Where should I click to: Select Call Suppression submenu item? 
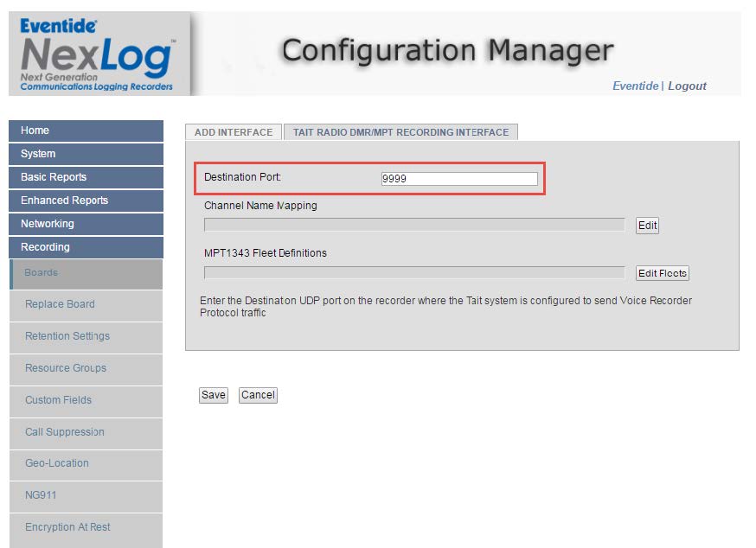[x=86, y=432]
